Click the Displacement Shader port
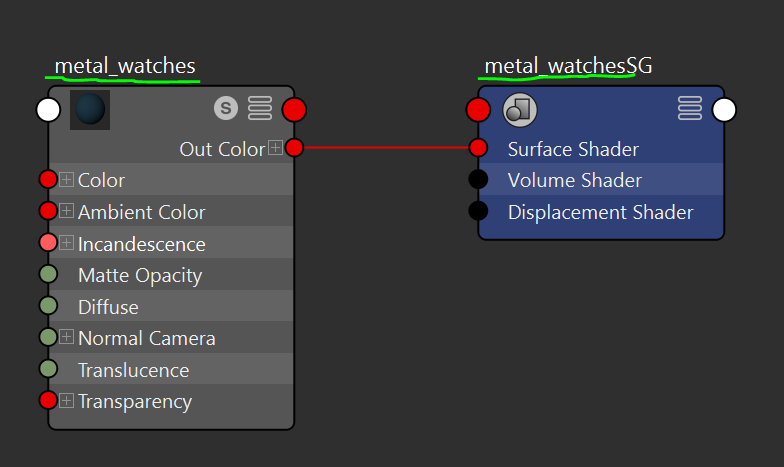 478,211
